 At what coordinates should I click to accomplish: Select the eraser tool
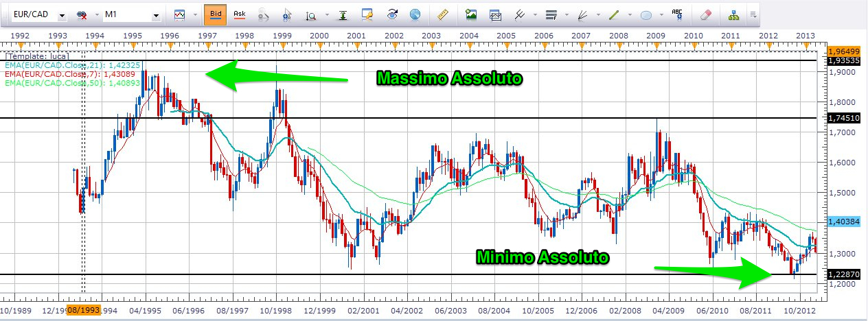click(x=706, y=14)
